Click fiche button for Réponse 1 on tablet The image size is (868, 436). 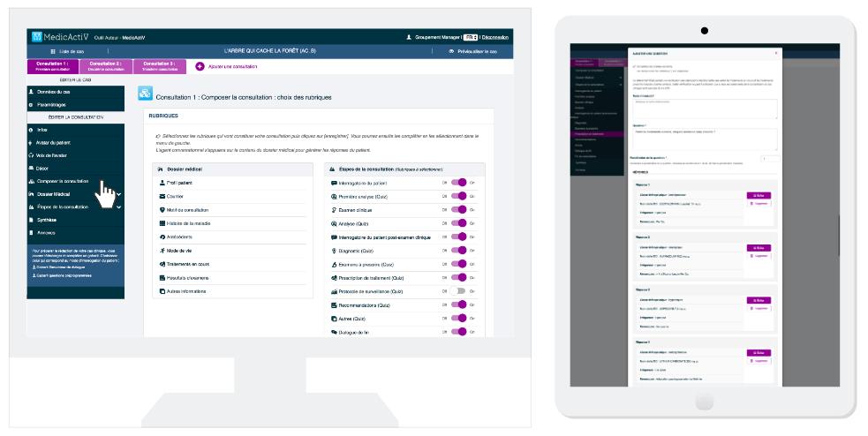click(759, 195)
